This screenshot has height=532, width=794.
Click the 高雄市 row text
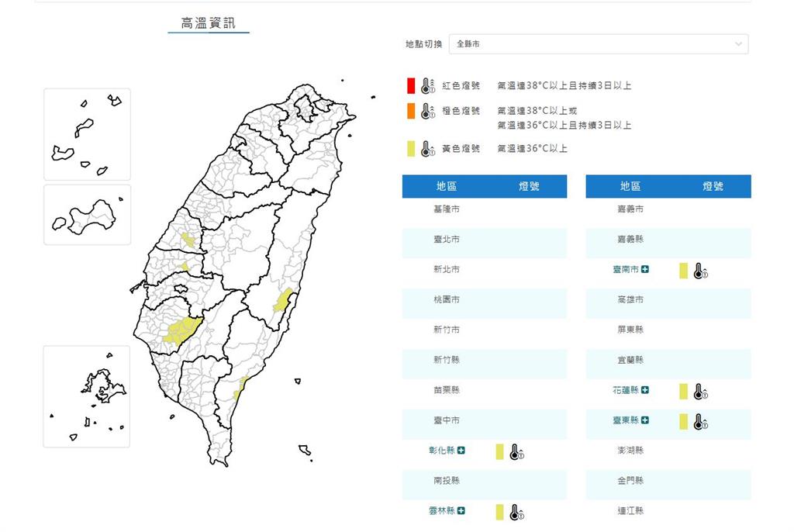[630, 299]
